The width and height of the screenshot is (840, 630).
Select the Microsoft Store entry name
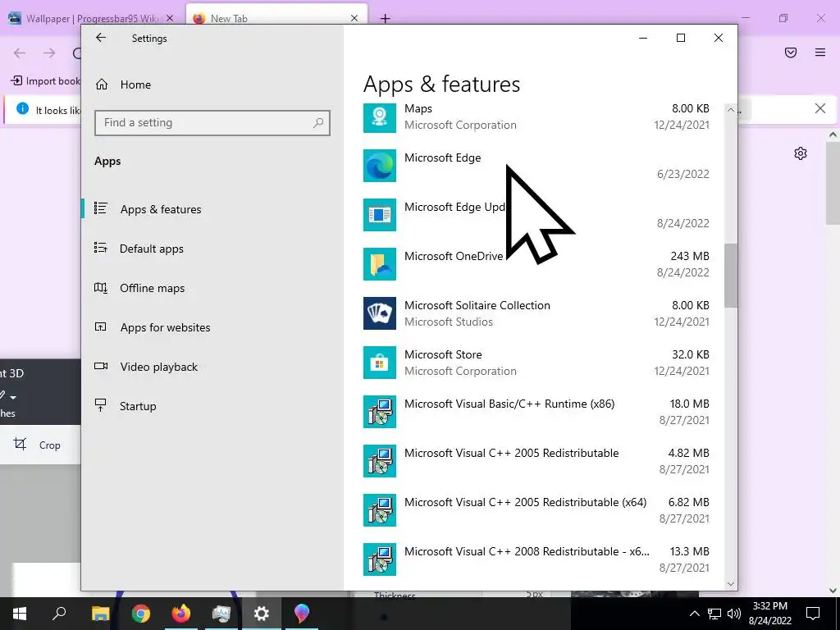[443, 354]
